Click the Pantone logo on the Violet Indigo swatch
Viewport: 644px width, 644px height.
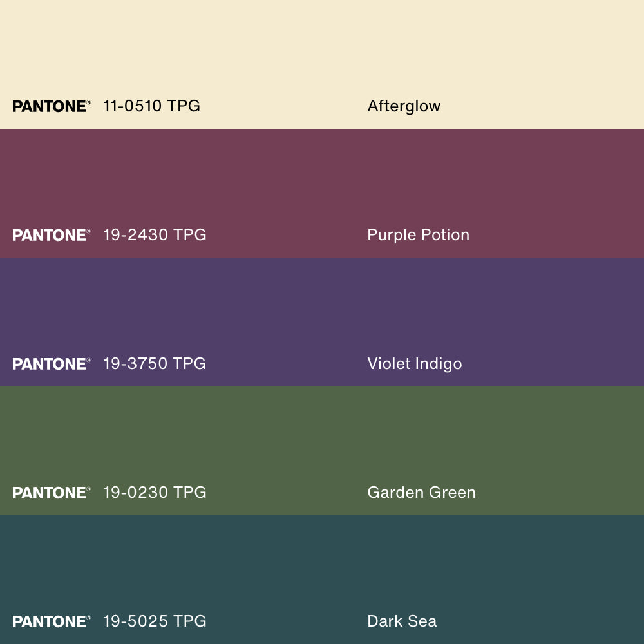pyautogui.click(x=51, y=364)
